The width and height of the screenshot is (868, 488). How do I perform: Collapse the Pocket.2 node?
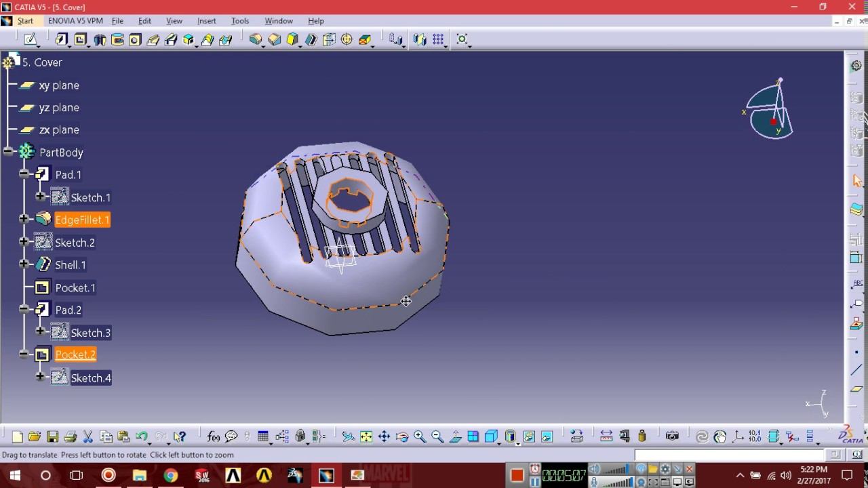click(x=24, y=354)
